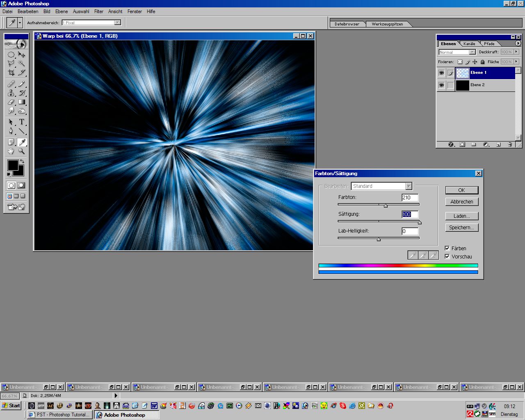525x420 pixels.
Task: Select the Type tool
Action: coord(22,122)
